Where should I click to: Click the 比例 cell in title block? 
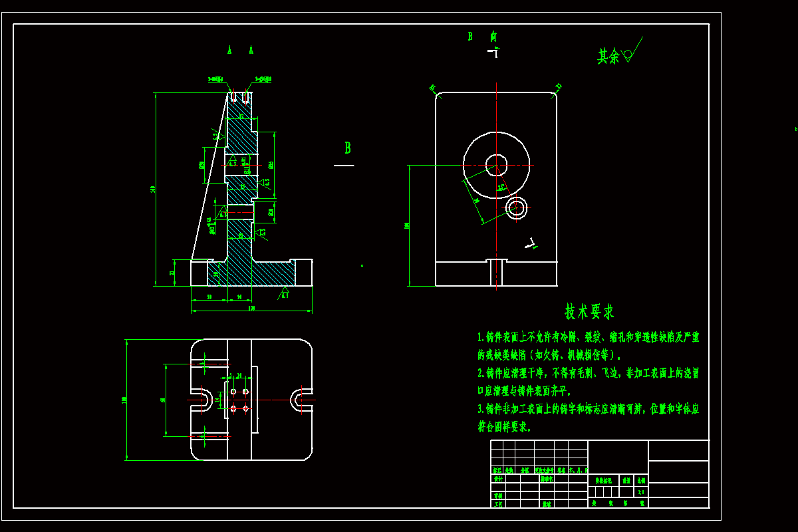[x=641, y=479]
